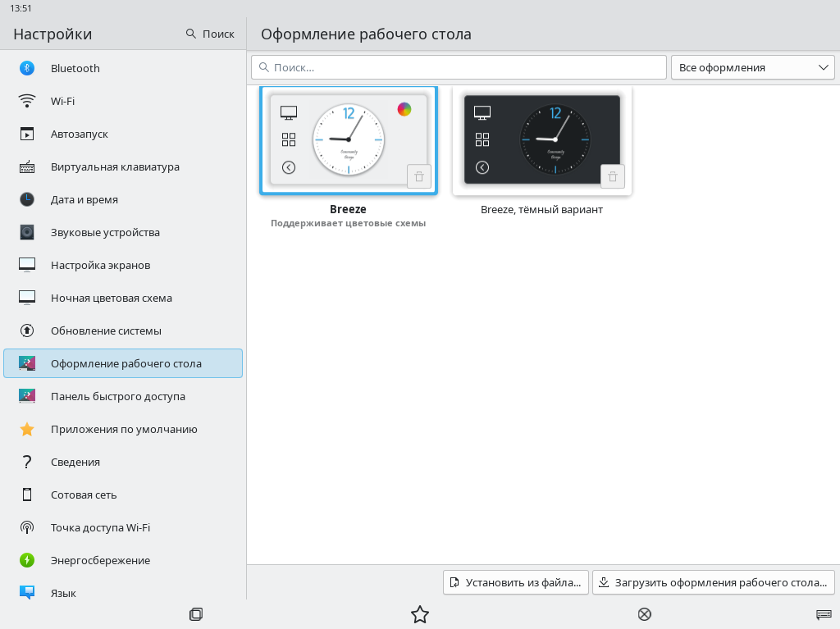Viewport: 840px width, 629px height.
Task: Open Настройка экранов settings
Action: coord(123,265)
